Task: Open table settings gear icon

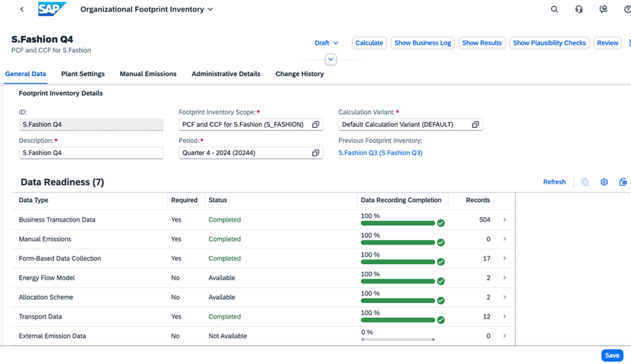Action: click(x=604, y=182)
